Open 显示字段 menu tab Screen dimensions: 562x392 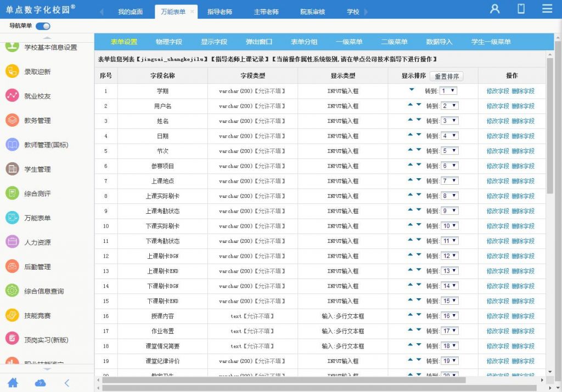click(x=214, y=42)
